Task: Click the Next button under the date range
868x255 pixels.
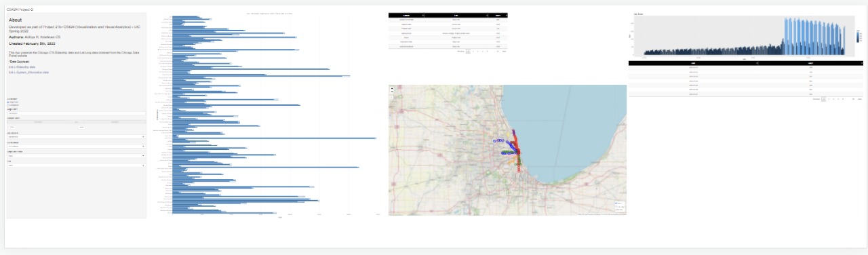Action: pos(81,127)
